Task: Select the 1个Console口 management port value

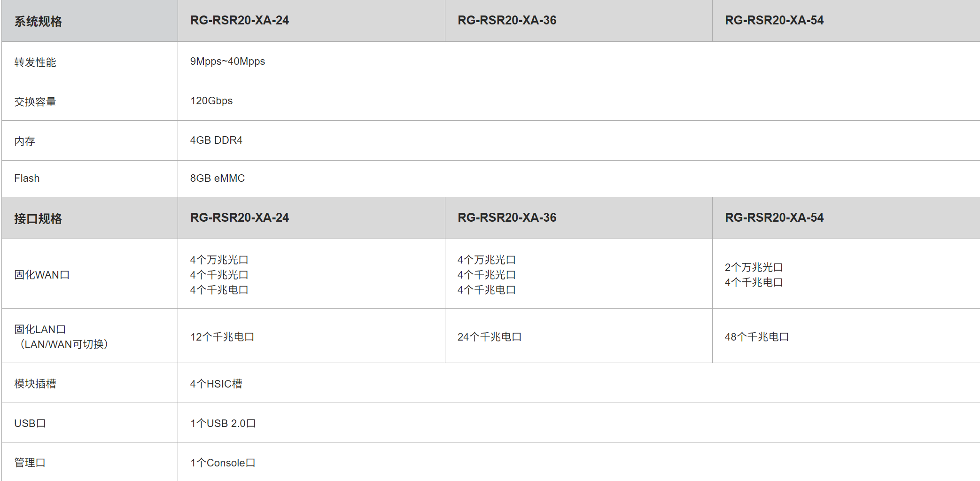Action: tap(223, 463)
